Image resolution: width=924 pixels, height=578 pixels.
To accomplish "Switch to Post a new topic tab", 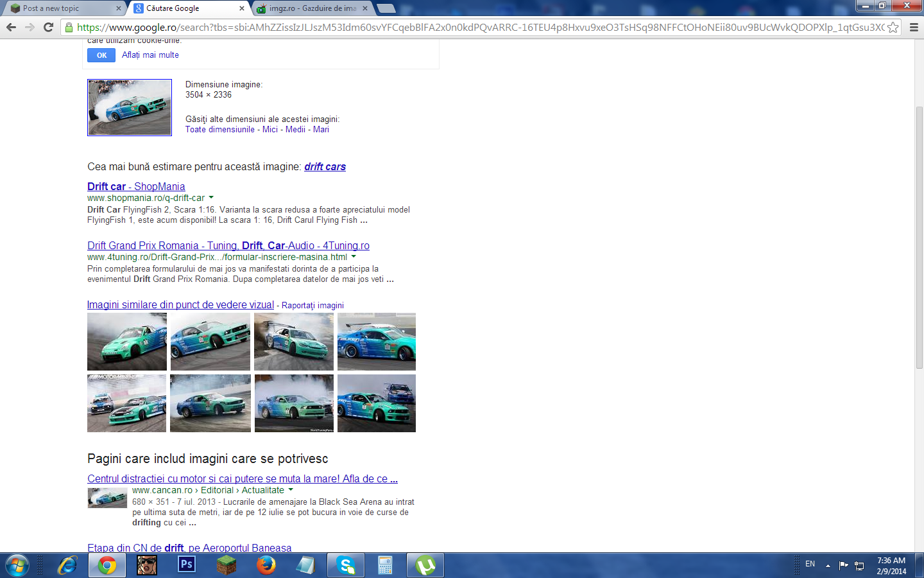I will [63, 8].
